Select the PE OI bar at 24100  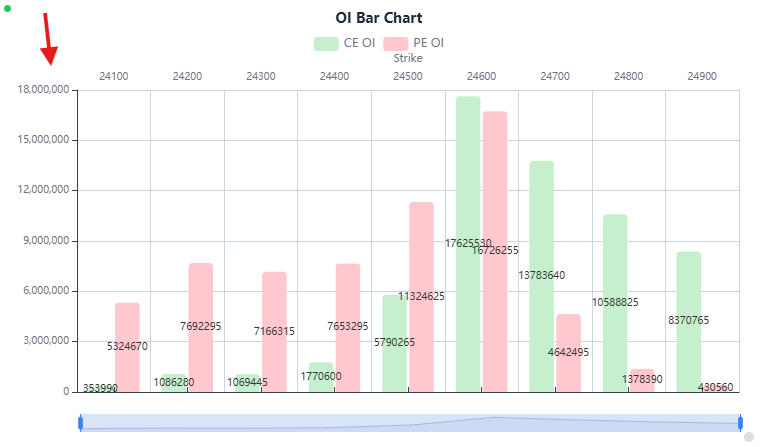click(x=127, y=347)
